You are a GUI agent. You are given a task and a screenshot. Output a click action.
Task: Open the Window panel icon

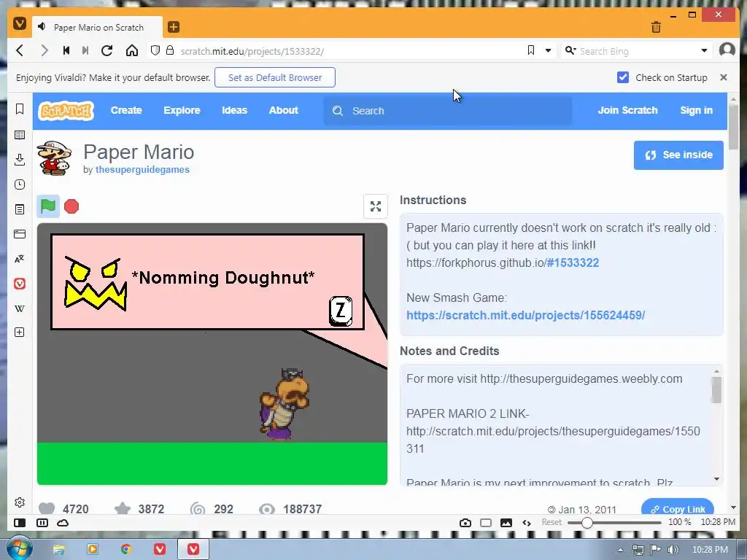click(x=20, y=234)
